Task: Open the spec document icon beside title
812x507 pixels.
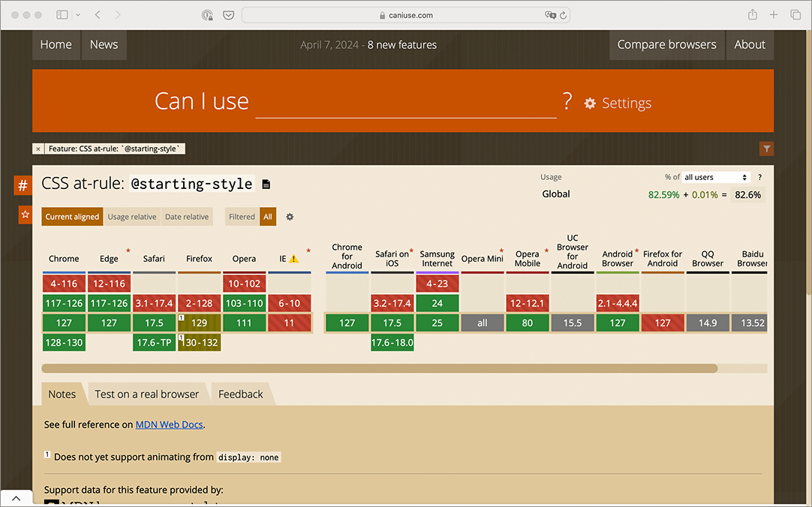Action: (266, 184)
